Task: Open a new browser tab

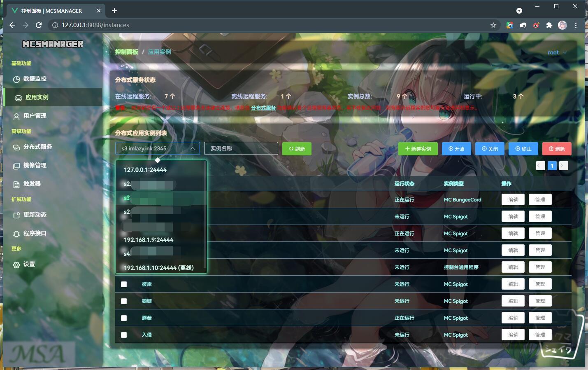Action: (x=114, y=11)
